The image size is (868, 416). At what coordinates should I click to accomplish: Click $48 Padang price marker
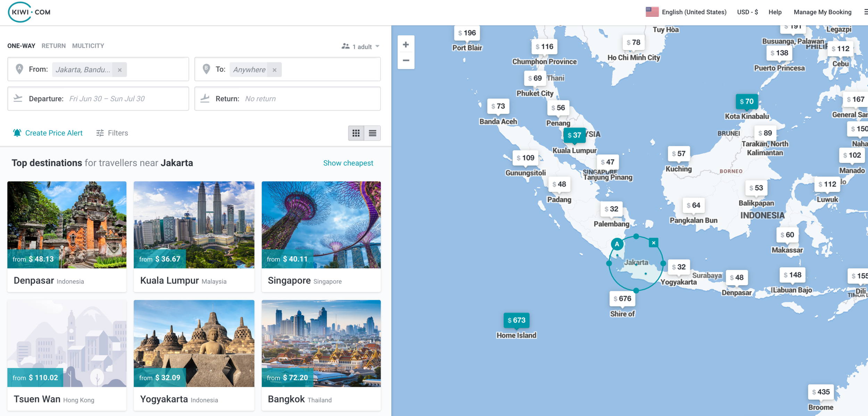point(559,184)
